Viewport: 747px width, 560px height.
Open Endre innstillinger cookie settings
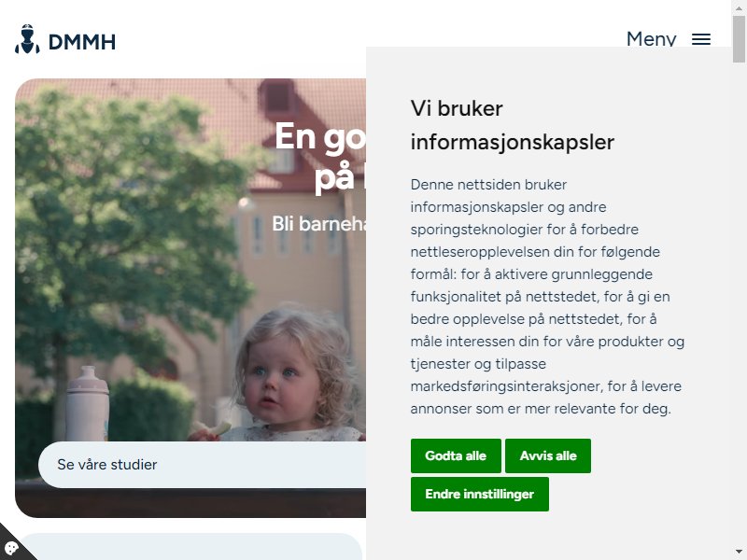[x=479, y=494]
